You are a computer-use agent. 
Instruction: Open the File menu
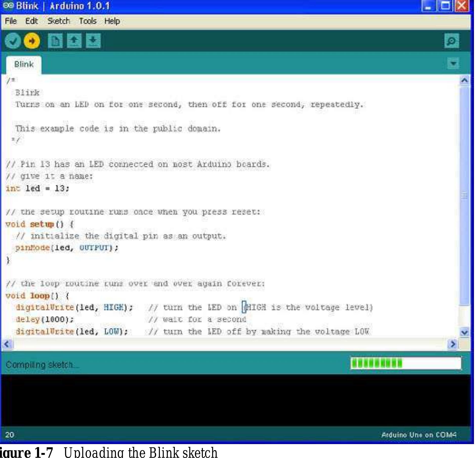[x=11, y=21]
